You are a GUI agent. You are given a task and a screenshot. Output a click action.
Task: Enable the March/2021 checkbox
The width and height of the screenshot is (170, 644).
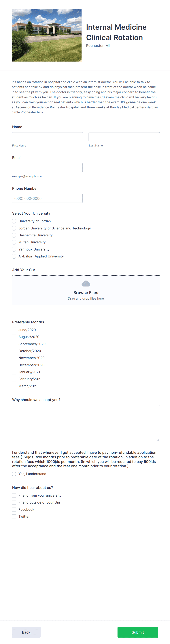[14, 386]
